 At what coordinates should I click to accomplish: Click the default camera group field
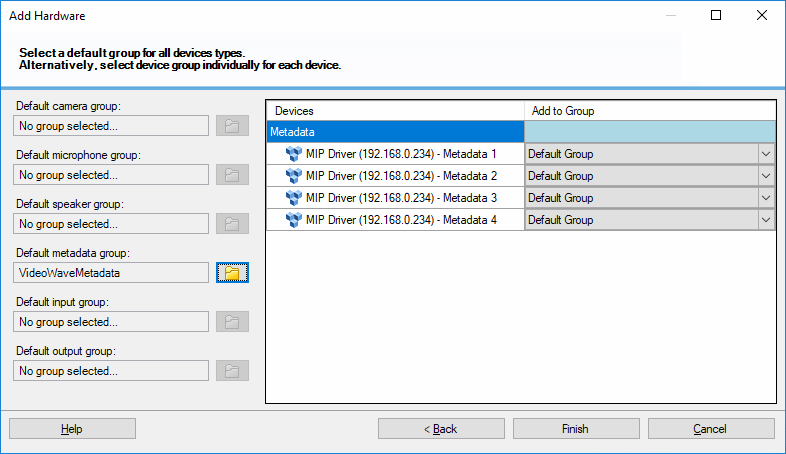coord(111,126)
